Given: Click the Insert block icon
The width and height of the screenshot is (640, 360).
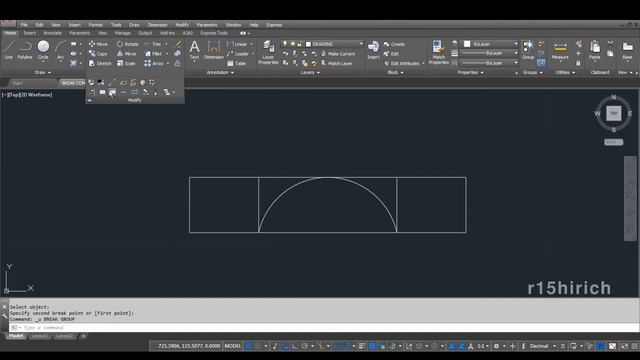Looking at the screenshot, I should click(x=373, y=50).
